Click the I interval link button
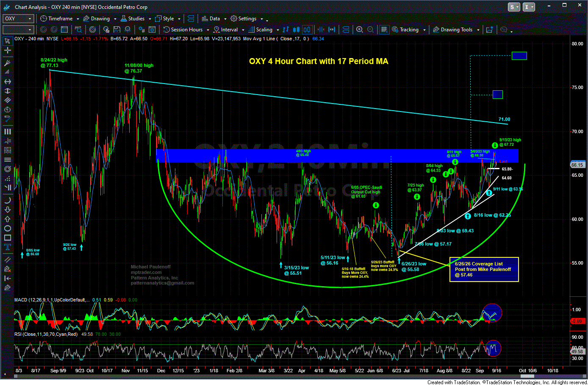Screen dimensions: 588x385 [529, 7]
